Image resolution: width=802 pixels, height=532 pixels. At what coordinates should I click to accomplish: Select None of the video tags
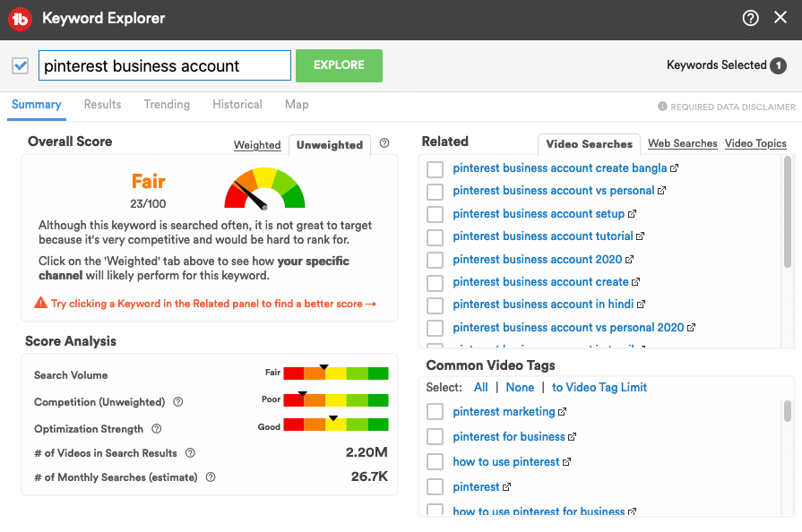coord(520,388)
